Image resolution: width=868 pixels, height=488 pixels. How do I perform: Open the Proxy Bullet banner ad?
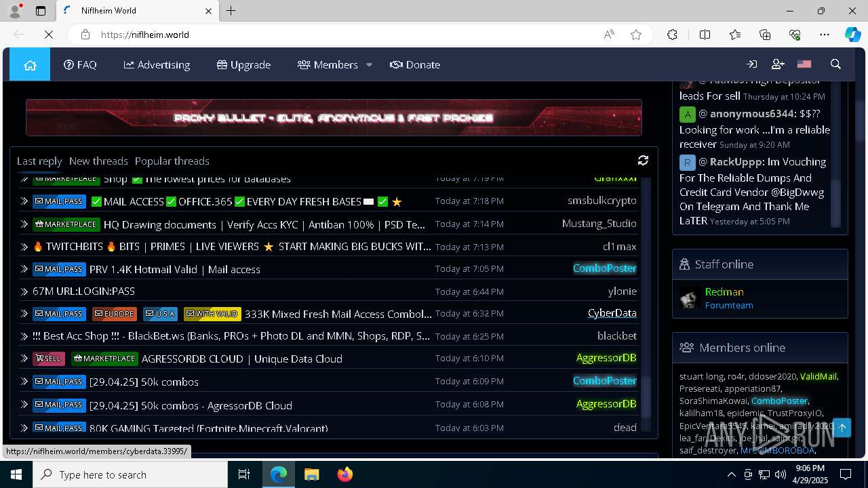[x=334, y=117]
